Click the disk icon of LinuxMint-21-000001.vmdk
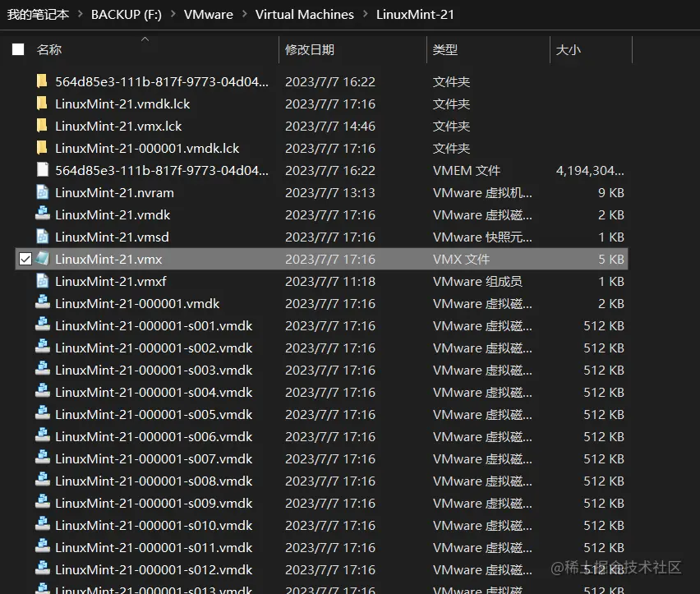 [x=43, y=303]
